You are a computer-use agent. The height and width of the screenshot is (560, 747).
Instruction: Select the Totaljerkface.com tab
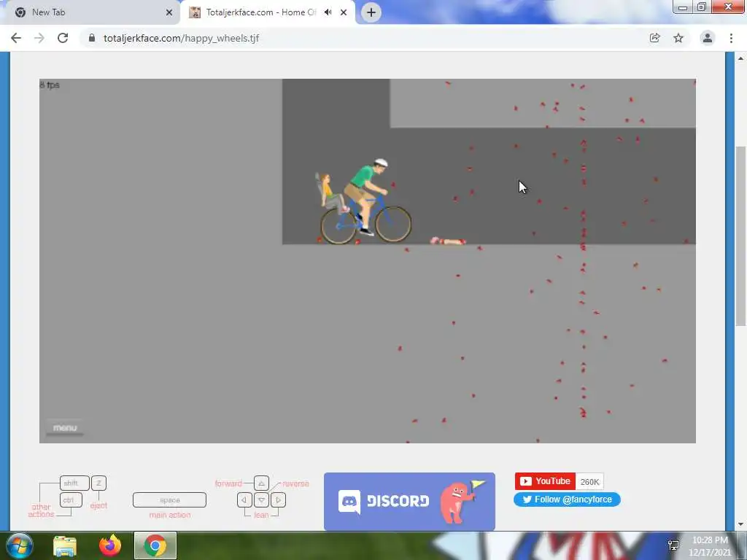click(267, 12)
